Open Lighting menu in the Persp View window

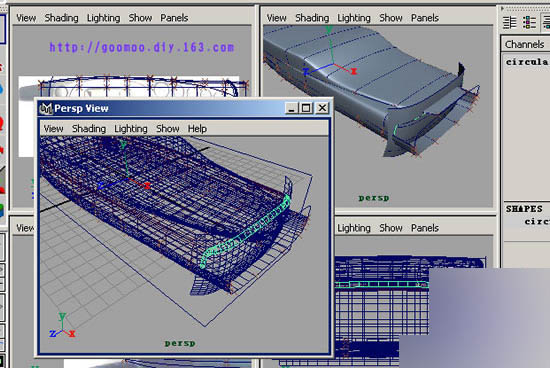click(x=131, y=129)
